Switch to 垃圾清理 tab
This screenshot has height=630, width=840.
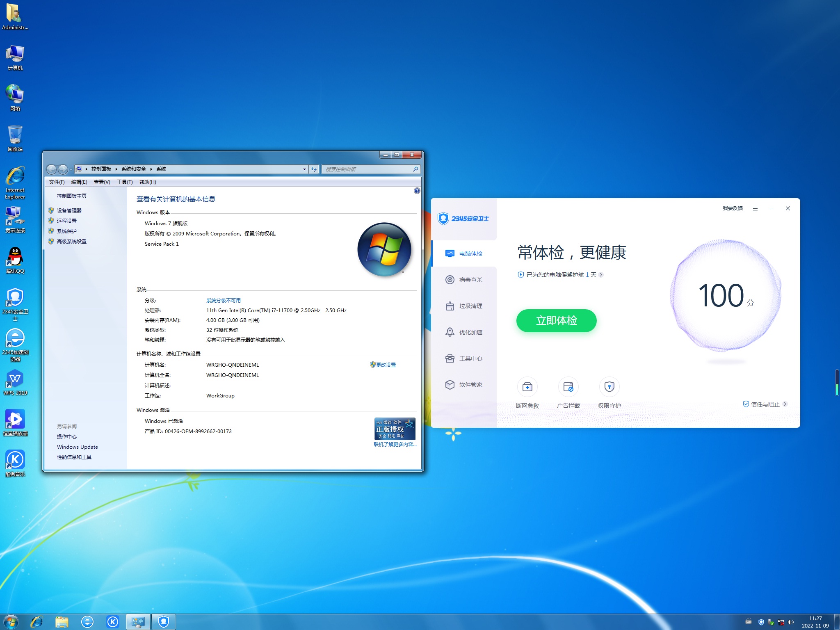[464, 306]
